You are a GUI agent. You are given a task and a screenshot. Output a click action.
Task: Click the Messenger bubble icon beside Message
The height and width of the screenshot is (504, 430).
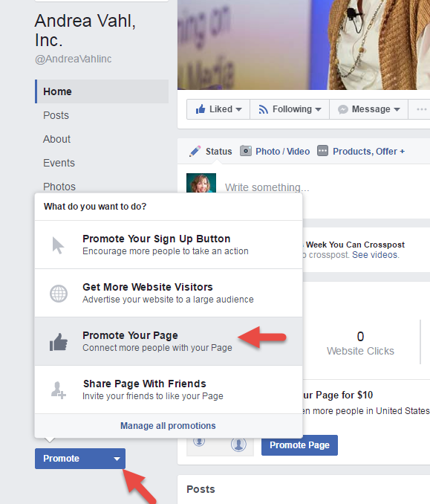coord(343,109)
